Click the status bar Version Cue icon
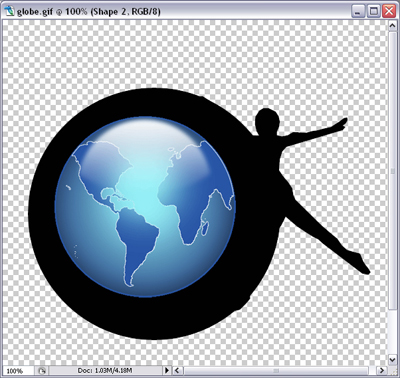Image resolution: width=400 pixels, height=378 pixels. pos(42,371)
